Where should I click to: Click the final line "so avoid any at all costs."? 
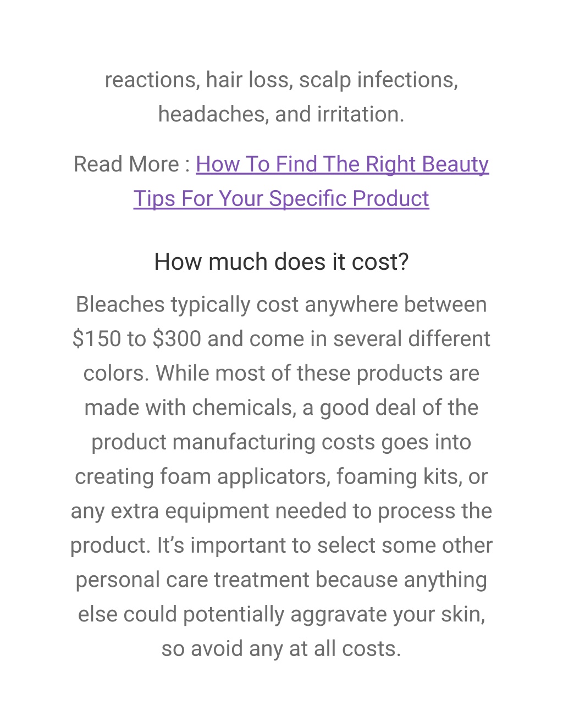(281, 649)
